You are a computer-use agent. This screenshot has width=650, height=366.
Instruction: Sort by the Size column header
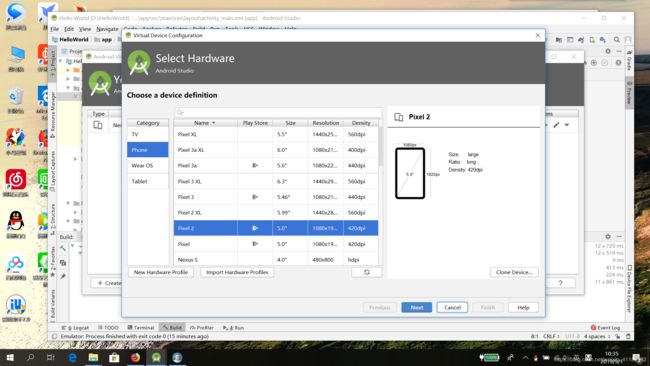[x=290, y=123]
